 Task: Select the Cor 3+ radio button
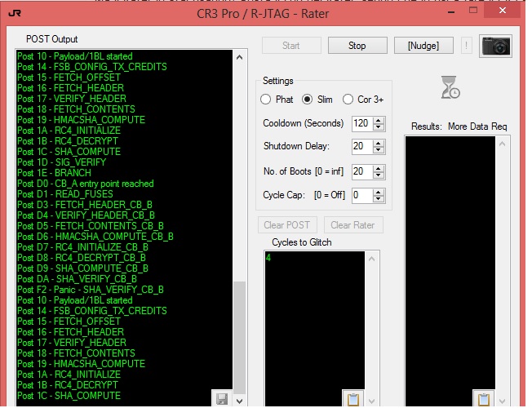(348, 100)
